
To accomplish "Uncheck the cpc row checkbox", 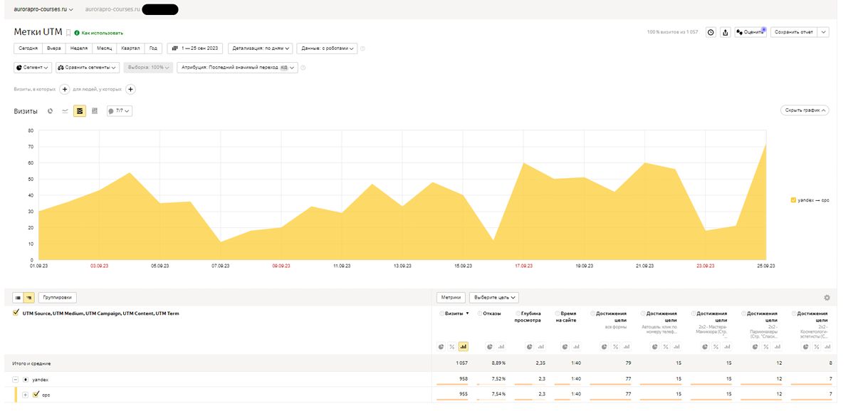I will click(36, 394).
